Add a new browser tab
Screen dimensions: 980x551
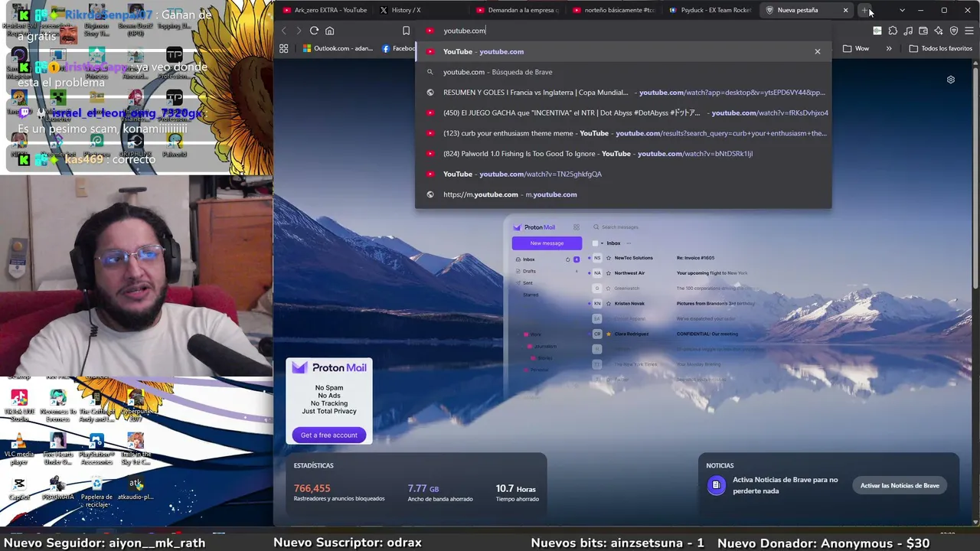tap(864, 10)
